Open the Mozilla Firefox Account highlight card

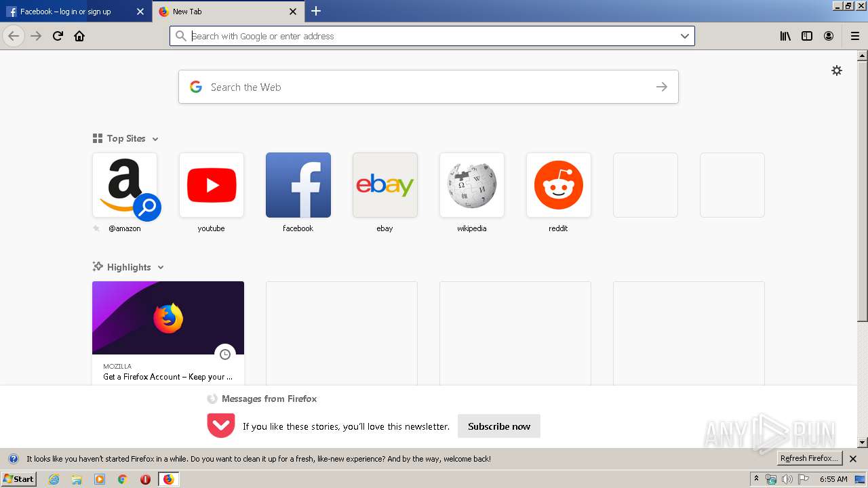pos(168,333)
